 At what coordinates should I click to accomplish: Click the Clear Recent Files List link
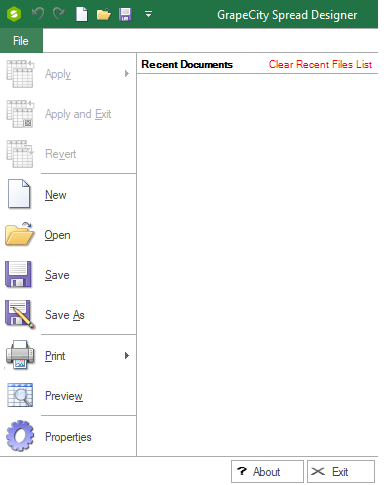[320, 64]
